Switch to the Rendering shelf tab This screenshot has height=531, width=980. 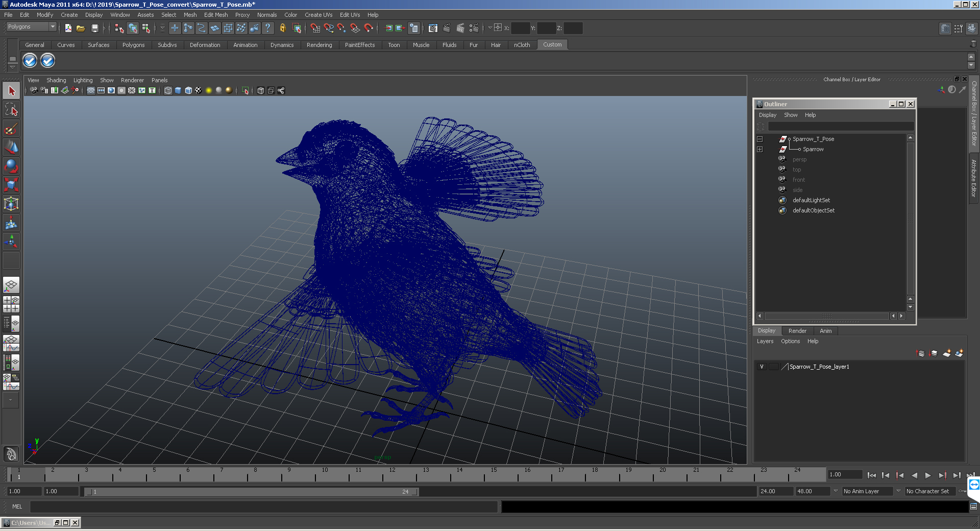pos(319,45)
